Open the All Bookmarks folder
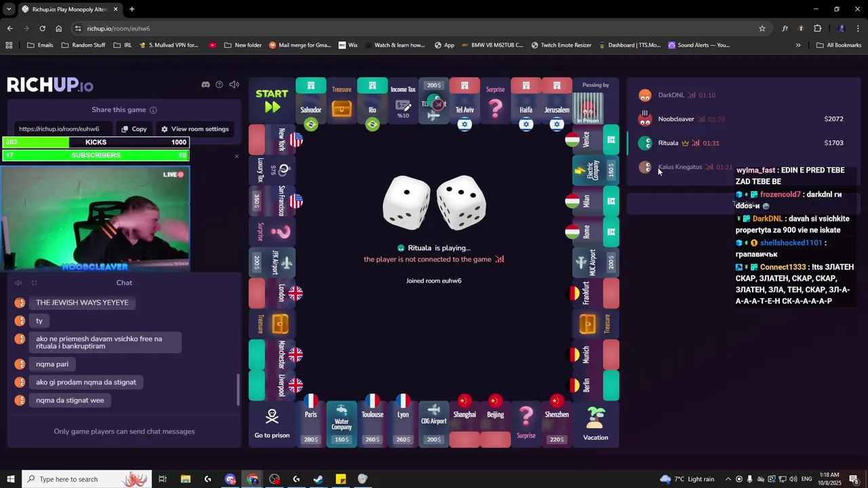The width and height of the screenshot is (868, 488). click(x=839, y=45)
